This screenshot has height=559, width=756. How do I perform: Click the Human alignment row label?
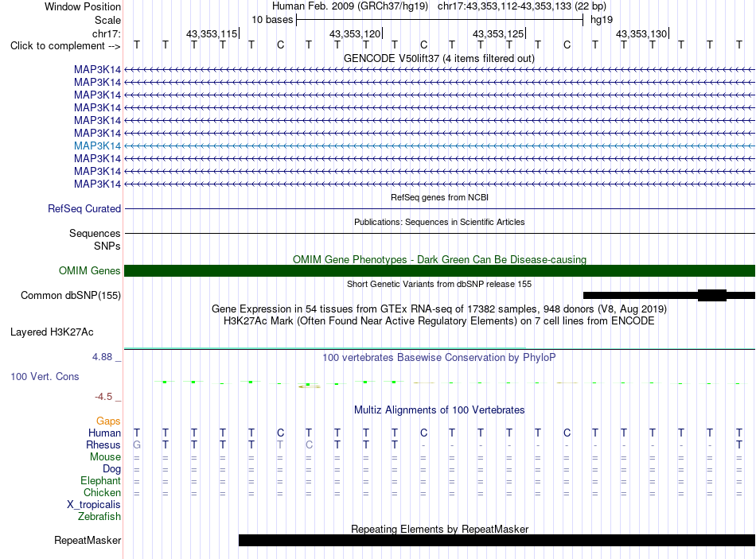pyautogui.click(x=104, y=433)
